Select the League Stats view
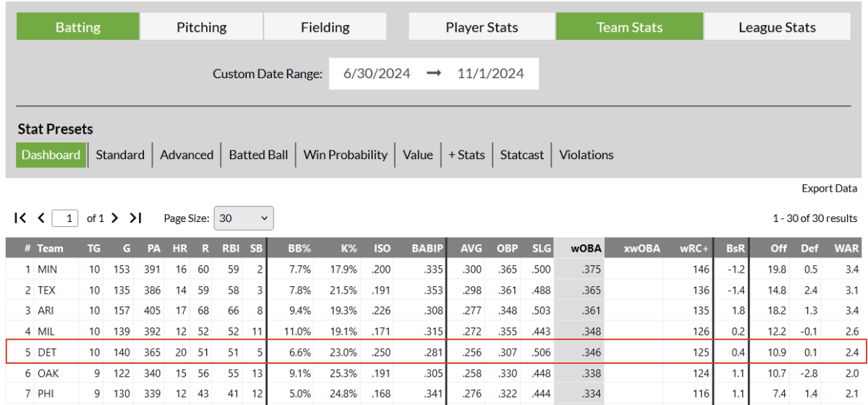The height and width of the screenshot is (405, 868). tap(777, 27)
